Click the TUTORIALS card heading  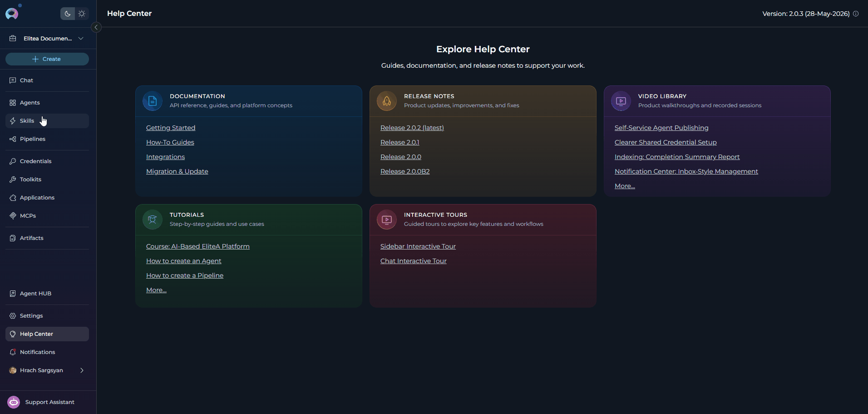coord(187,215)
